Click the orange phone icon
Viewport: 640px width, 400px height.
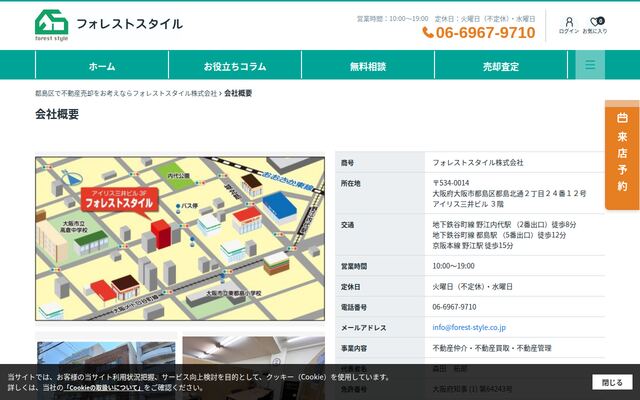pos(427,32)
